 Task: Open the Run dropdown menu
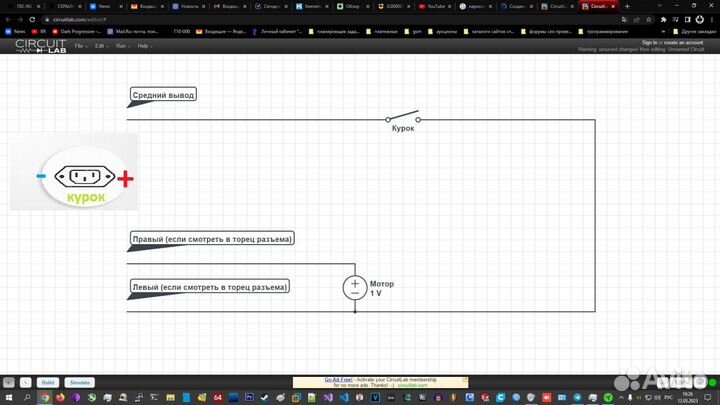(122, 46)
